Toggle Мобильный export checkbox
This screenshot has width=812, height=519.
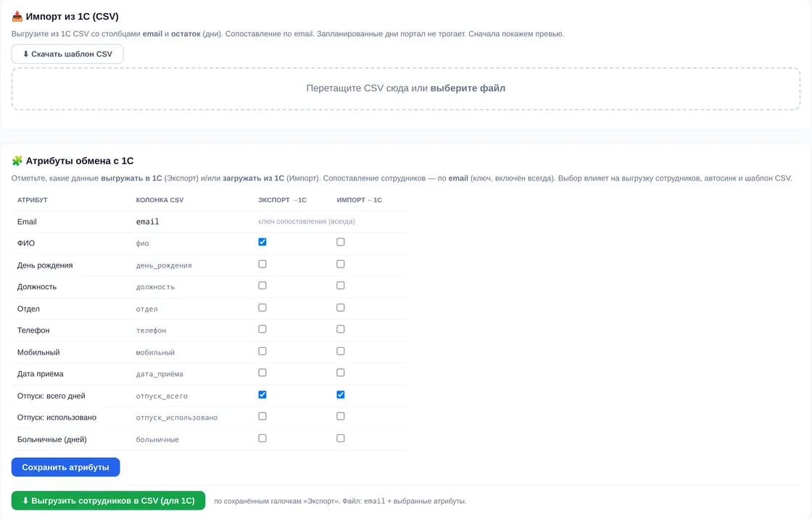pos(262,351)
